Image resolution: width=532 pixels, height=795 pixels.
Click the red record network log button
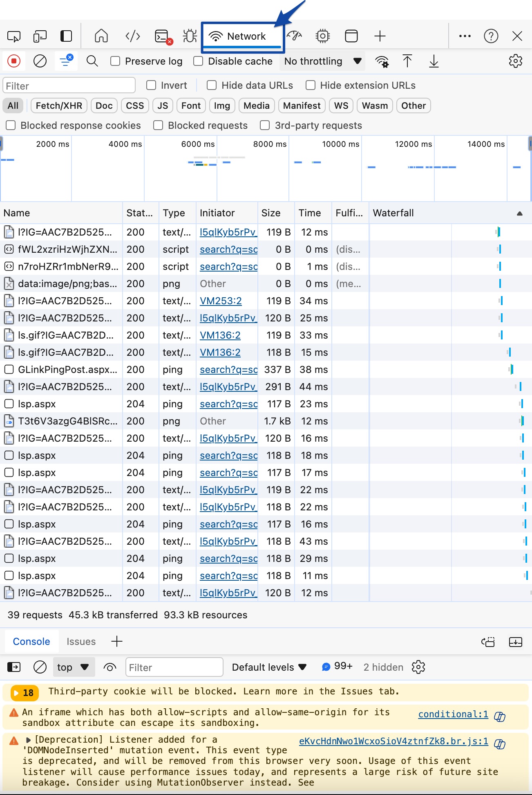(x=14, y=61)
